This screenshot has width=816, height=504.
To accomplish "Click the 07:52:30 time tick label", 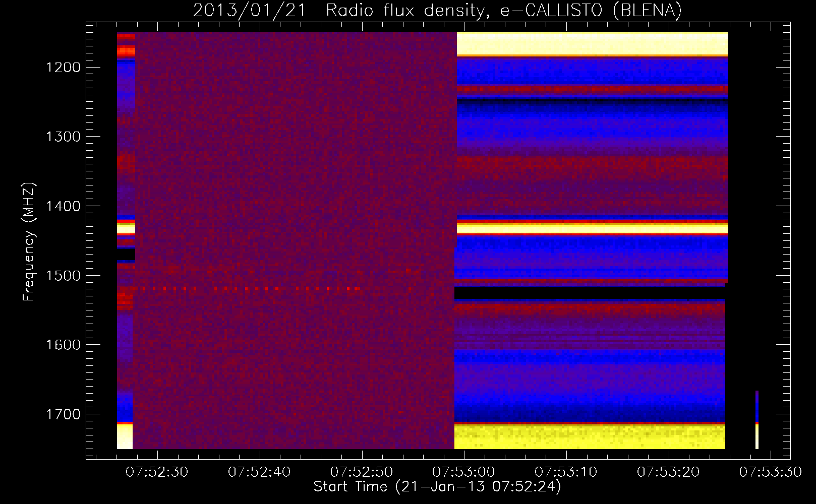I will (x=157, y=472).
